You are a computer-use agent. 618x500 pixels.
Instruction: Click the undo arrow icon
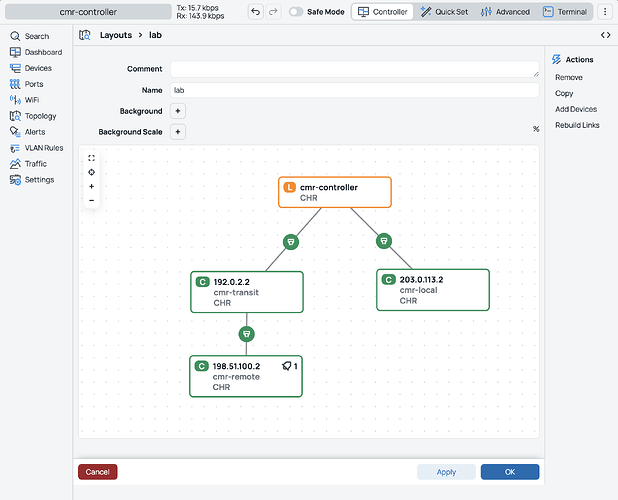click(x=255, y=12)
